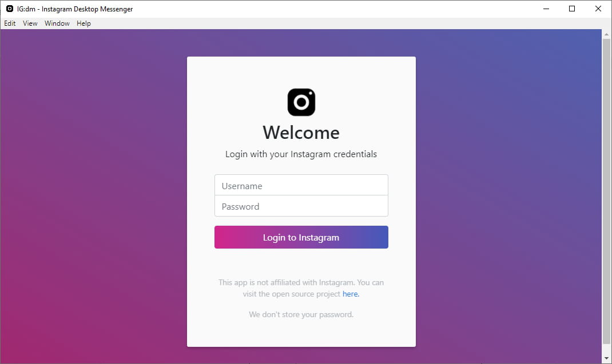Focus the Password input field
612x364 pixels.
(301, 206)
